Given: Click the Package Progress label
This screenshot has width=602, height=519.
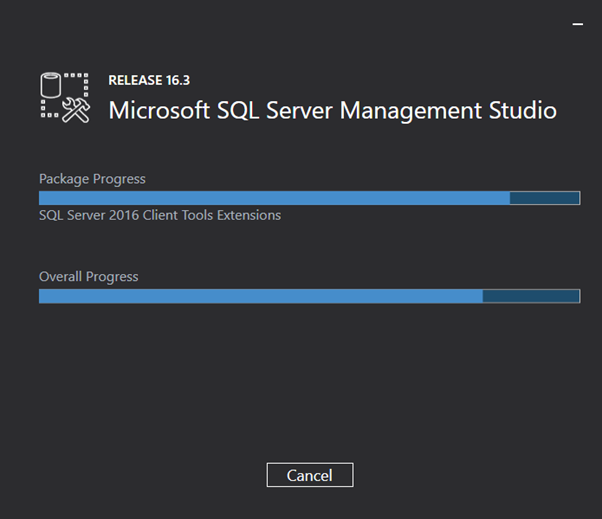Looking at the screenshot, I should tap(92, 179).
